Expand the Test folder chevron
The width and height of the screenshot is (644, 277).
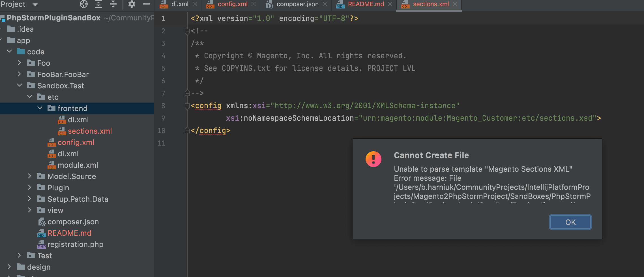(19, 255)
